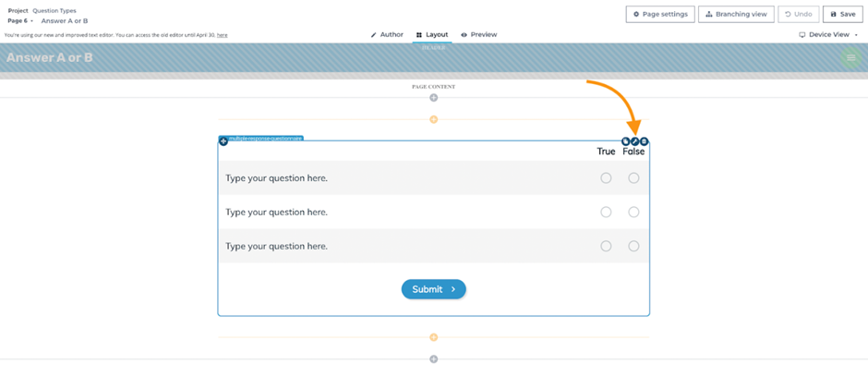Image resolution: width=868 pixels, height=365 pixels.
Task: Click the orange plus below the questionnaire
Action: (433, 337)
